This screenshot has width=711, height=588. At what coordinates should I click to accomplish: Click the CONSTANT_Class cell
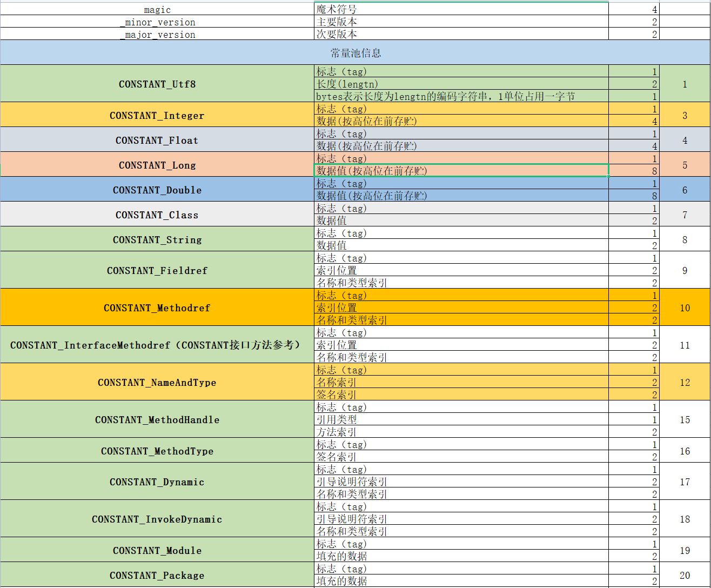click(x=157, y=215)
